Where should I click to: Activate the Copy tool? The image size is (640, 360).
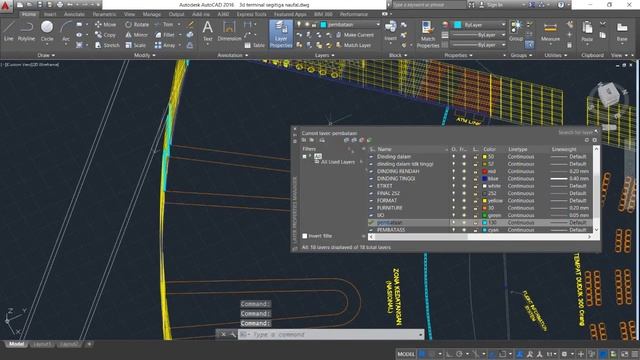point(105,35)
